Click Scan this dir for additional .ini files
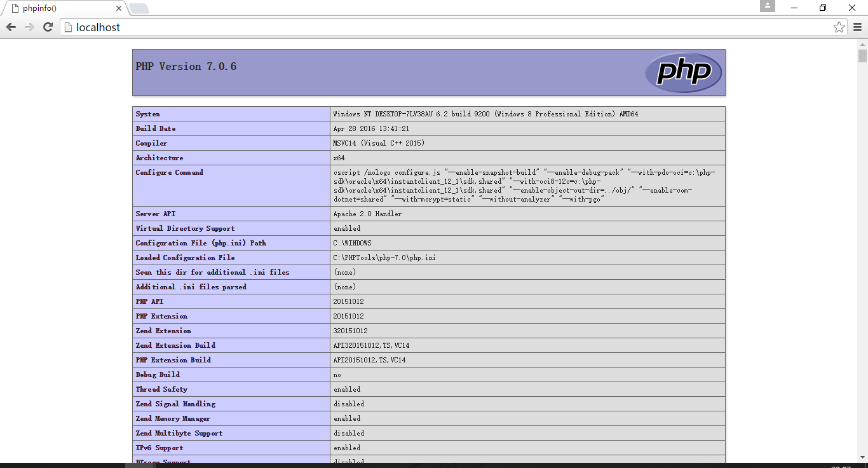This screenshot has height=468, width=868. click(x=213, y=272)
